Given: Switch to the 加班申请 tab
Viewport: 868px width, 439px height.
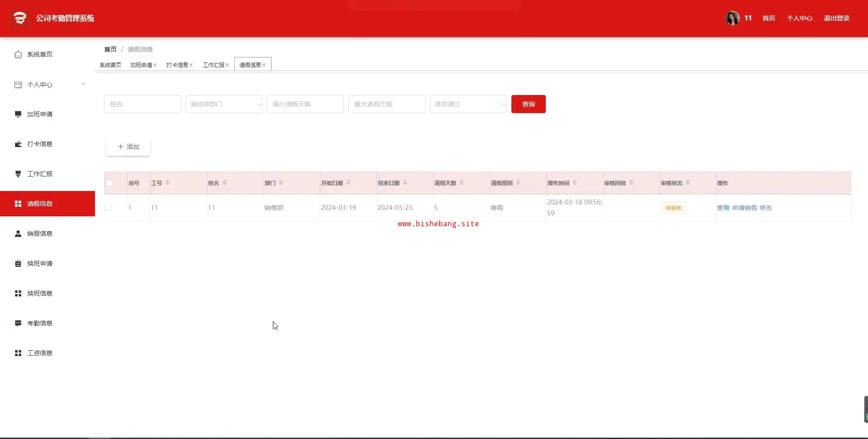Looking at the screenshot, I should [x=141, y=65].
